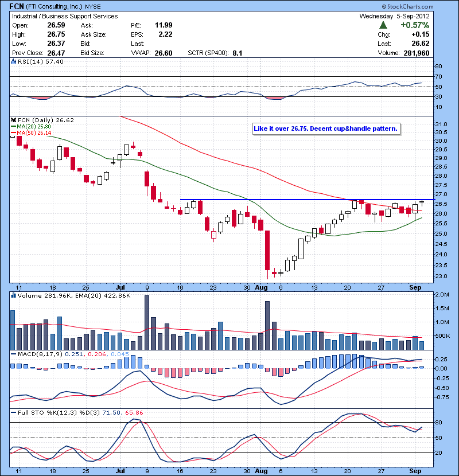Click the tall early-August red candlestick
The width and height of the screenshot is (459, 476).
(267, 250)
